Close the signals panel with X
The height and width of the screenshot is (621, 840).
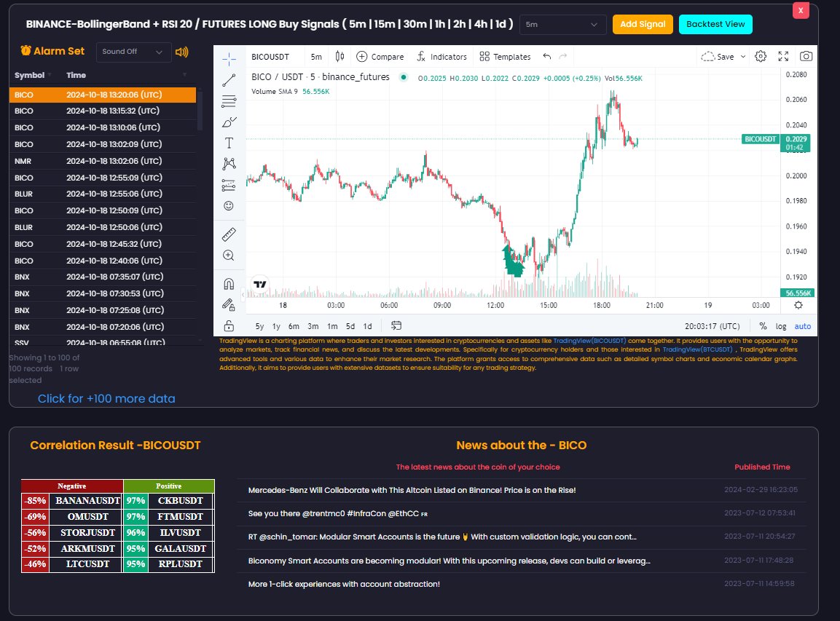coord(801,10)
